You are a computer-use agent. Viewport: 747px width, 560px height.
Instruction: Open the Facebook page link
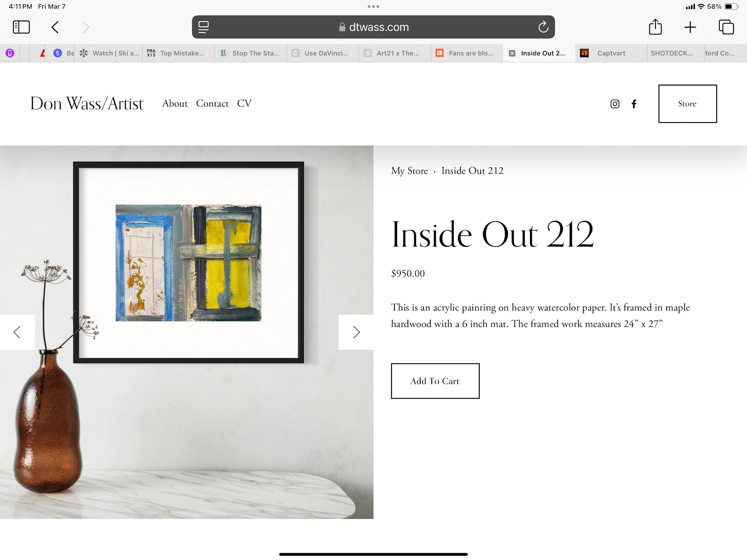pos(634,104)
